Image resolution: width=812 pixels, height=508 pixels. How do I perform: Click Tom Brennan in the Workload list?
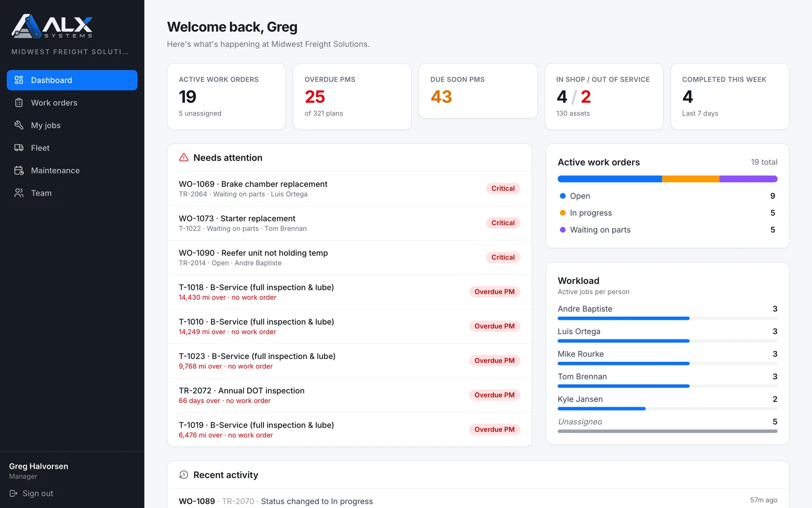pyautogui.click(x=582, y=377)
